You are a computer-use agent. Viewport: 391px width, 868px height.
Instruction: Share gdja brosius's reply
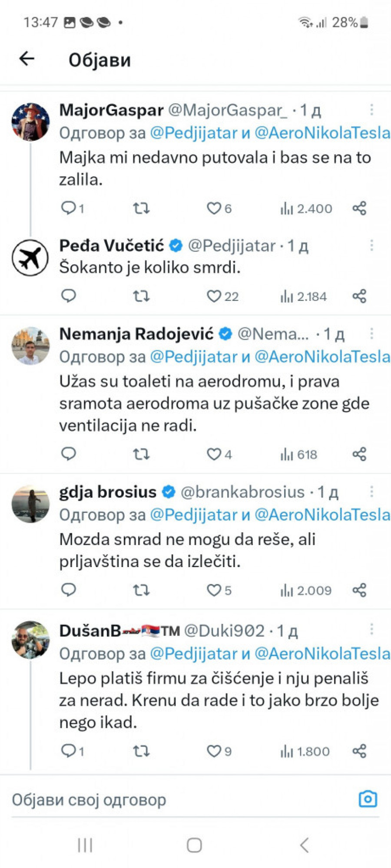coord(359,590)
